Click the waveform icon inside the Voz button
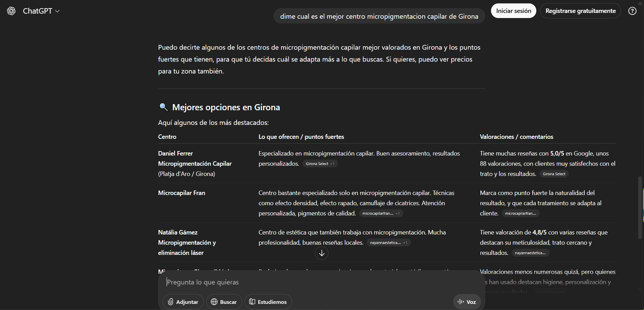Screen dimensions: 644x310 point(460,301)
